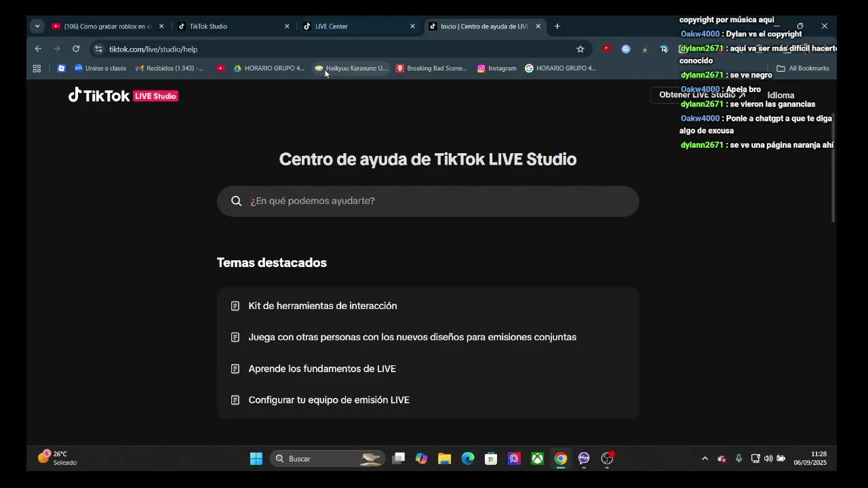Viewport: 868px width, 488px height.
Task: Close the YouTube 'Como grabar roblox' tab
Action: (161, 26)
